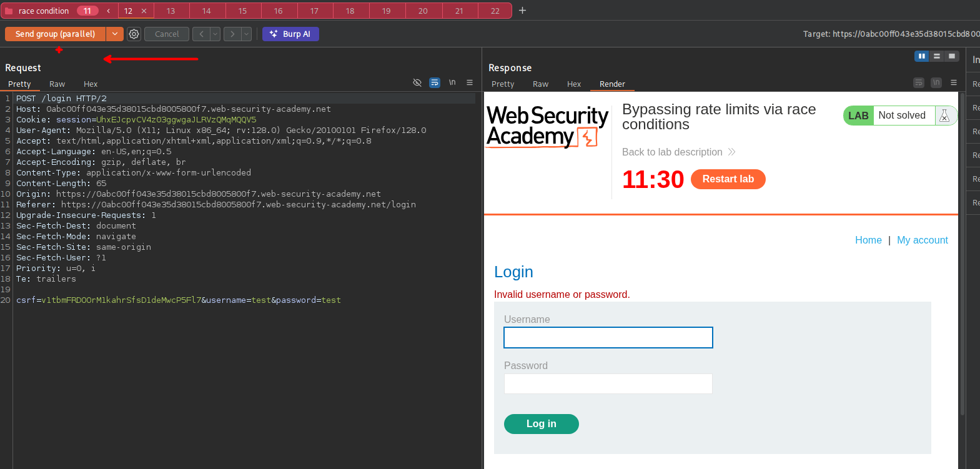Open the Request panel hamburger menu
980x469 pixels.
pos(470,82)
